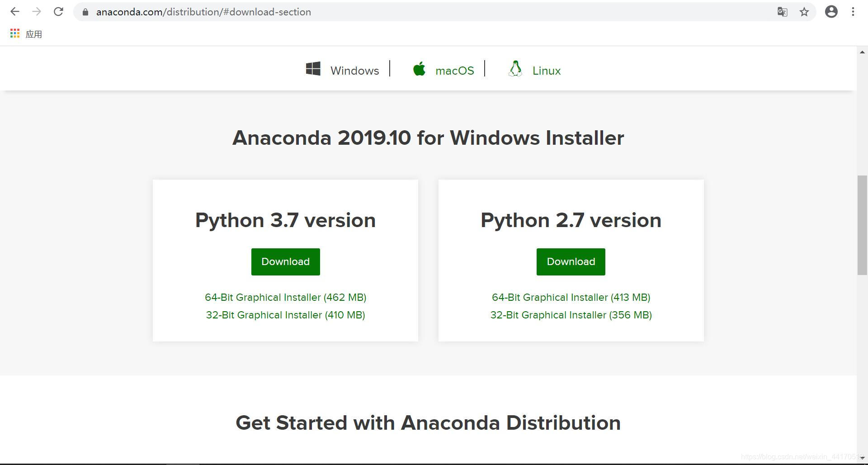Open the Chrome three-dot menu
This screenshot has height=465, width=868.
pyautogui.click(x=853, y=12)
